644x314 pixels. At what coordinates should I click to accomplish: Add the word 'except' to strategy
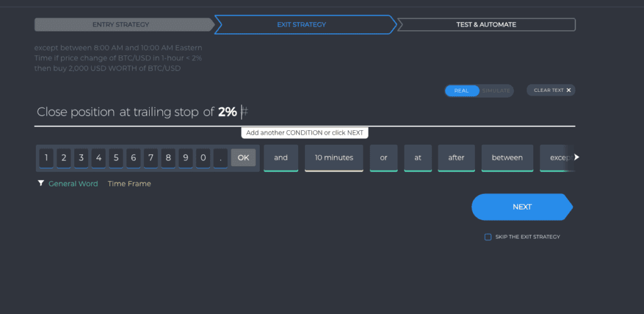(x=557, y=158)
